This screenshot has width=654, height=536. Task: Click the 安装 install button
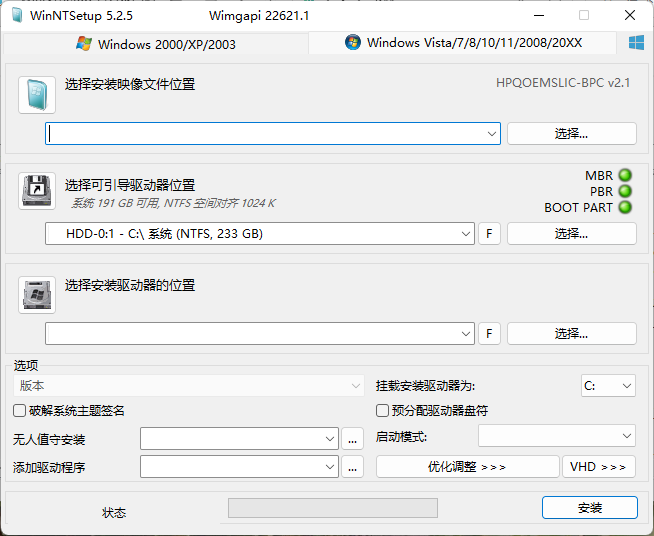pos(590,508)
